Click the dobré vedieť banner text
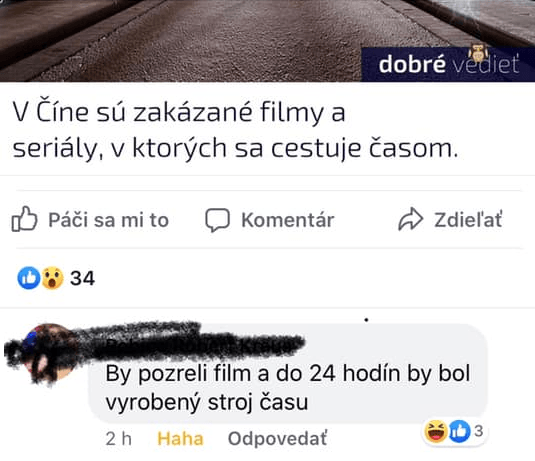 pos(448,64)
